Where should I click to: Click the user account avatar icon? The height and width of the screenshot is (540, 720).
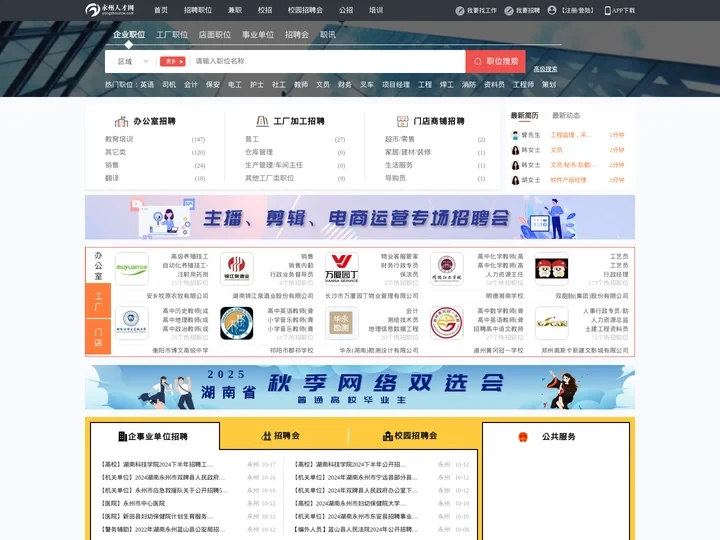(x=552, y=10)
